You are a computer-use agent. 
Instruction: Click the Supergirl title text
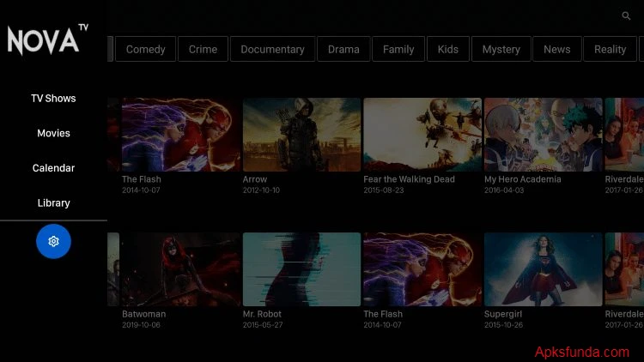[503, 314]
